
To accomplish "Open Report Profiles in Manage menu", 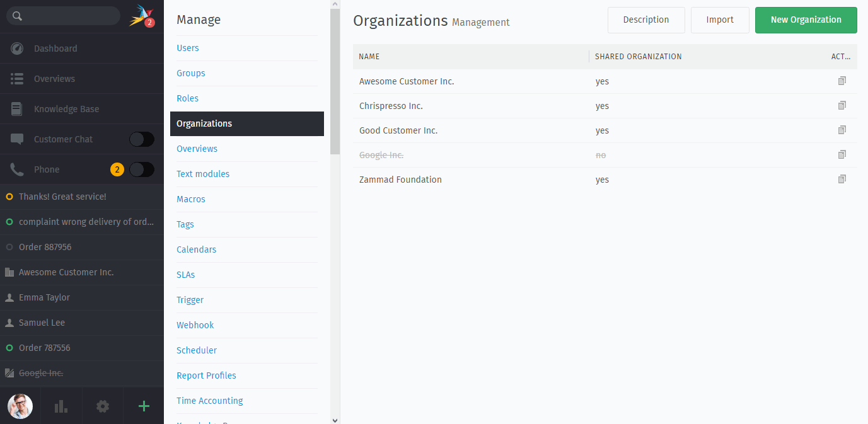I will (207, 375).
